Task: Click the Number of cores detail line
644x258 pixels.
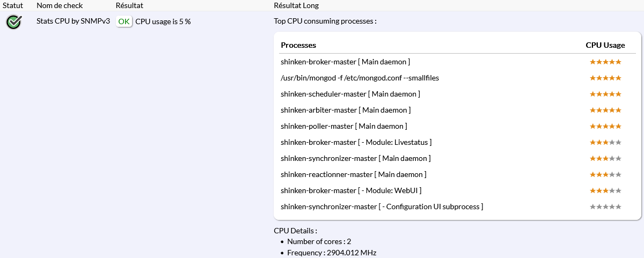Action: (319, 241)
